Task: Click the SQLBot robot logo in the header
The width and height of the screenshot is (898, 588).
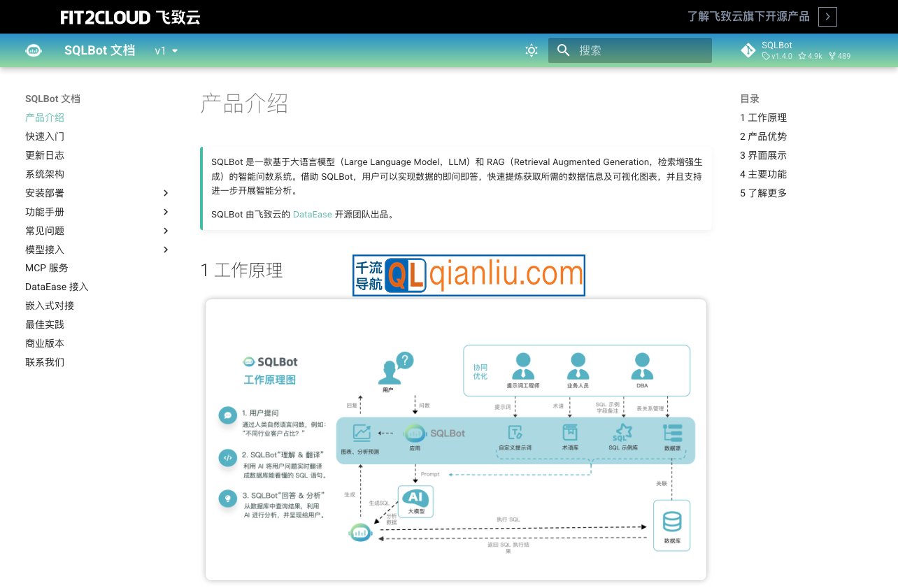Action: (33, 50)
